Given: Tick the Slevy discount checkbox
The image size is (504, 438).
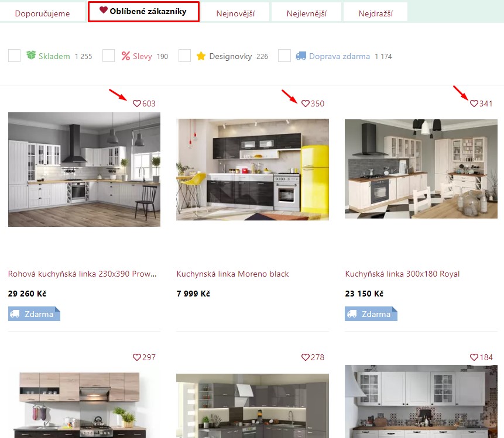Looking at the screenshot, I should [x=108, y=56].
